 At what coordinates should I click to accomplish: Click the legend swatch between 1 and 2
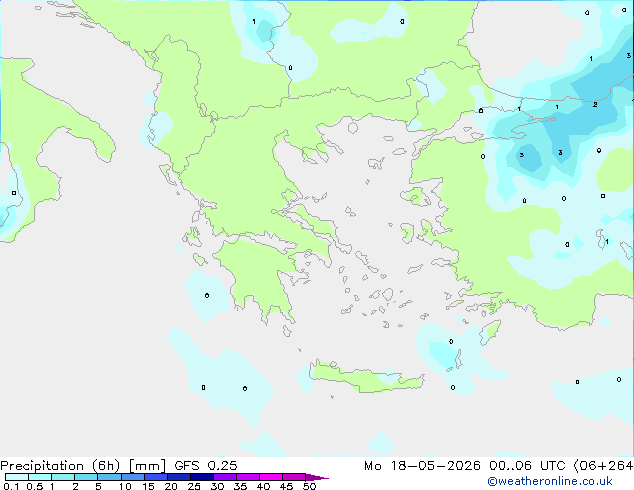point(63,477)
